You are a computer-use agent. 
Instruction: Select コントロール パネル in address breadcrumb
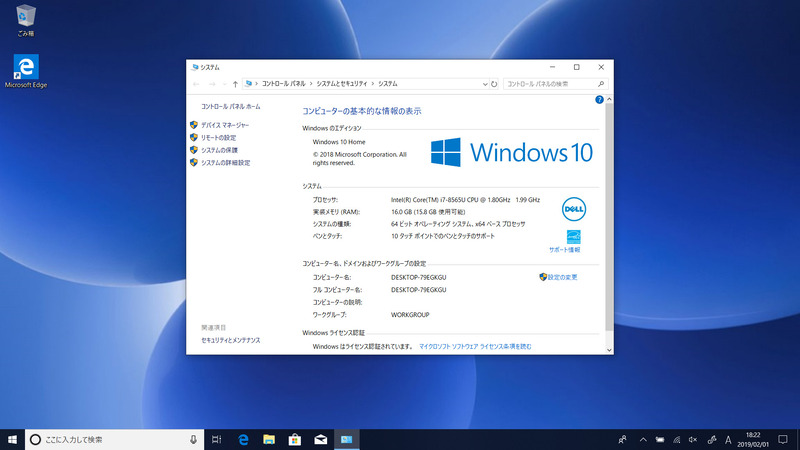(x=284, y=84)
